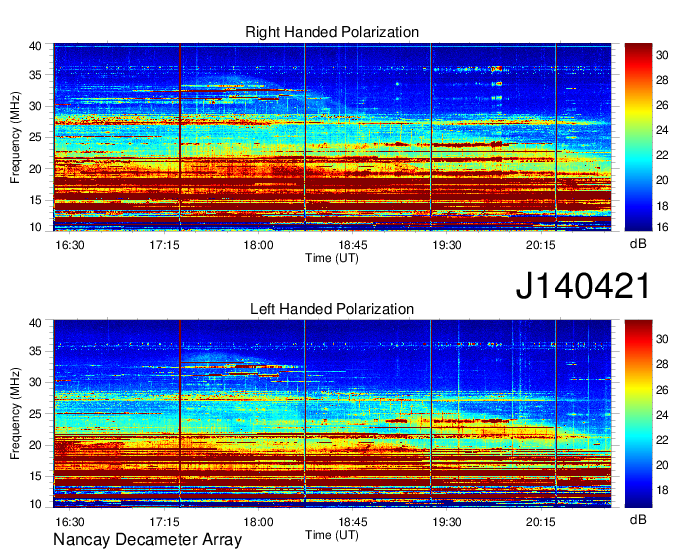Screen dimensions: 680x552
Task: Choose the 10 MHz frequency tick on the Left Handed plot
Action: [35, 504]
